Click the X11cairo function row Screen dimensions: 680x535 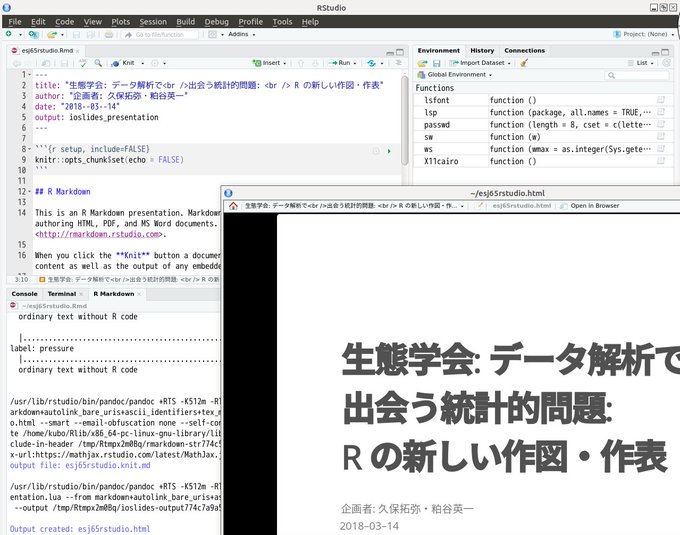click(x=544, y=161)
